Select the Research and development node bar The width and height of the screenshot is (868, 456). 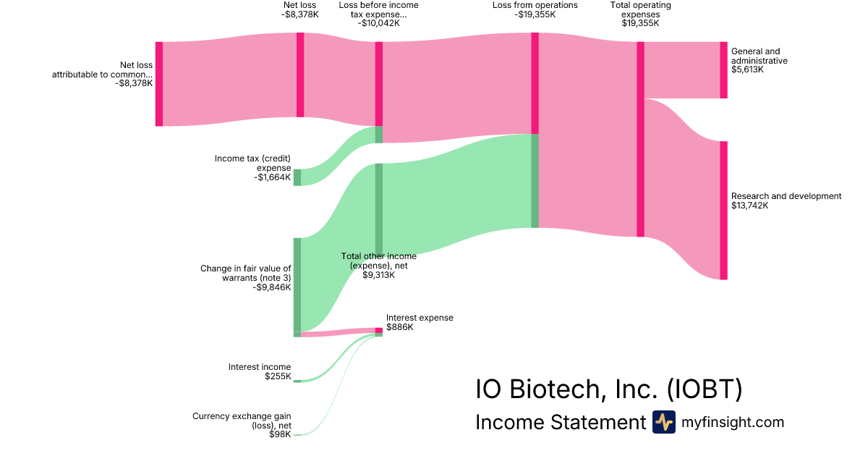pos(723,210)
